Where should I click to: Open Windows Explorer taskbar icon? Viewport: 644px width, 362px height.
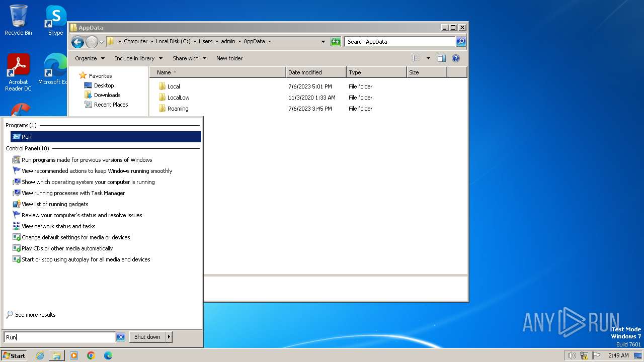point(57,355)
